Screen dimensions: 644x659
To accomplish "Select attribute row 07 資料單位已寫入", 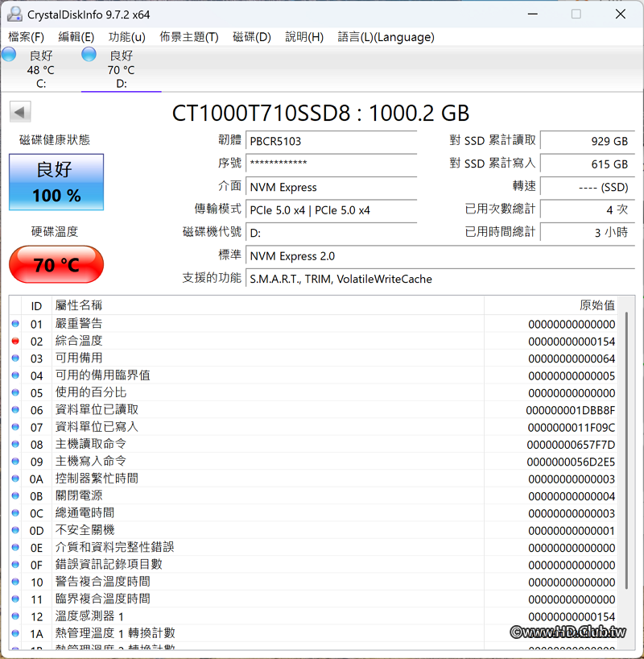I will 313,427.
